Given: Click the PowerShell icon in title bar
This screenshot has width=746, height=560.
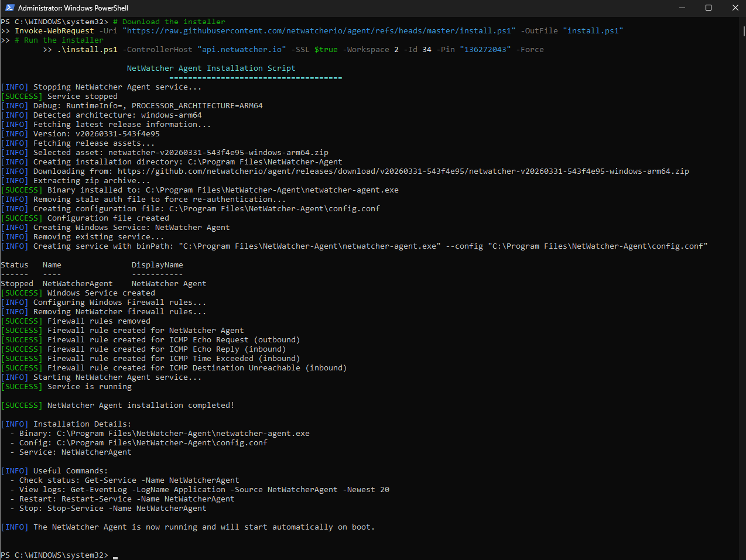Looking at the screenshot, I should tap(9, 8).
